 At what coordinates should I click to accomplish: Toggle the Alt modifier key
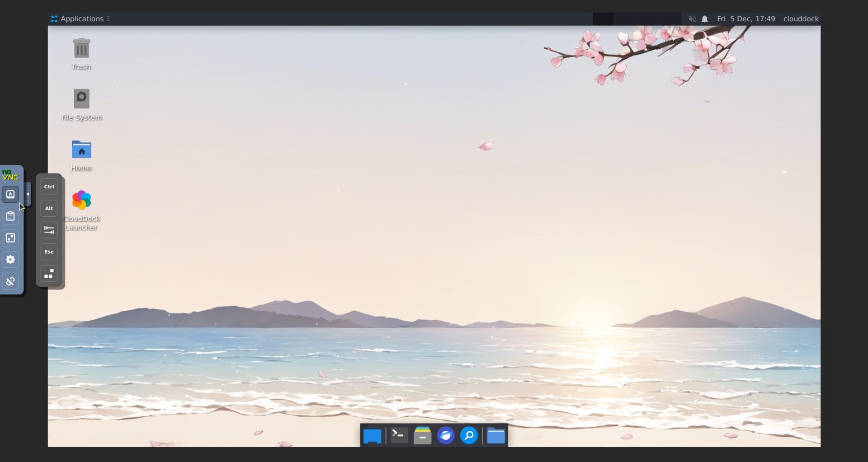pos(49,208)
